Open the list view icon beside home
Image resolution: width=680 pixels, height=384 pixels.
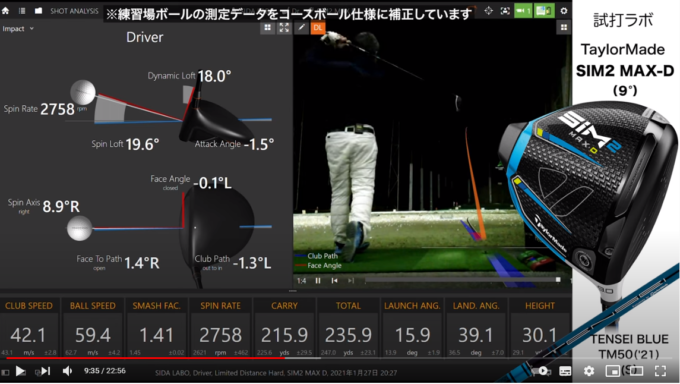22,11
